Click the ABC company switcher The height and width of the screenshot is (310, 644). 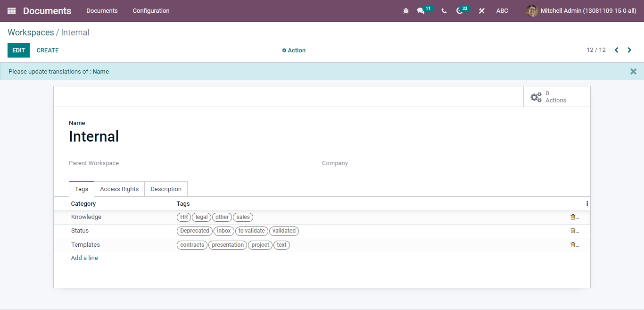pos(502,10)
